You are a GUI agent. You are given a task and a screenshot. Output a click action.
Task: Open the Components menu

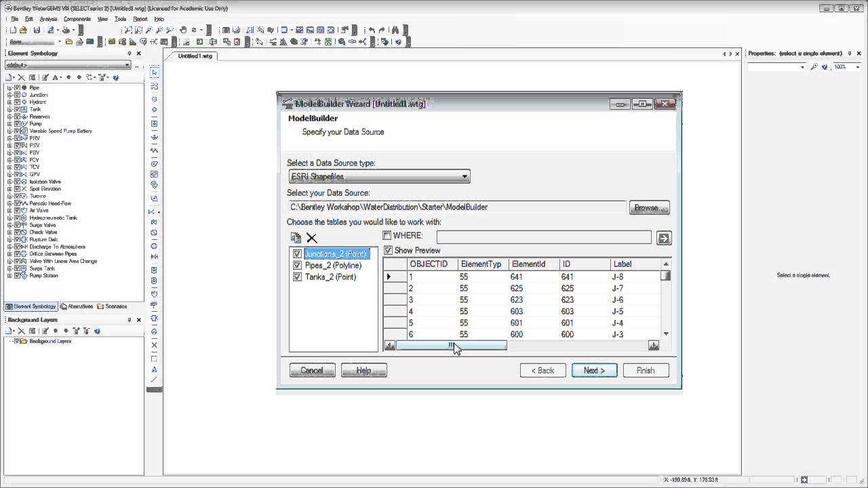point(77,19)
